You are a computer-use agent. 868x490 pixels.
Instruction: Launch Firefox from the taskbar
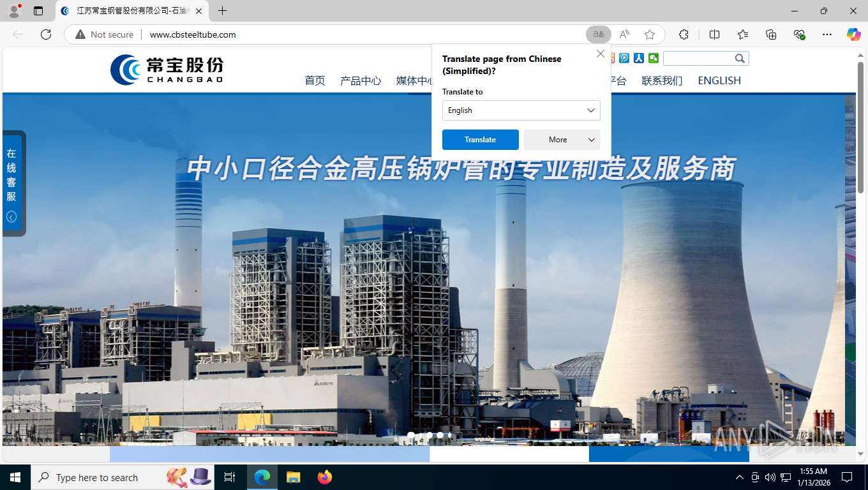pos(325,477)
